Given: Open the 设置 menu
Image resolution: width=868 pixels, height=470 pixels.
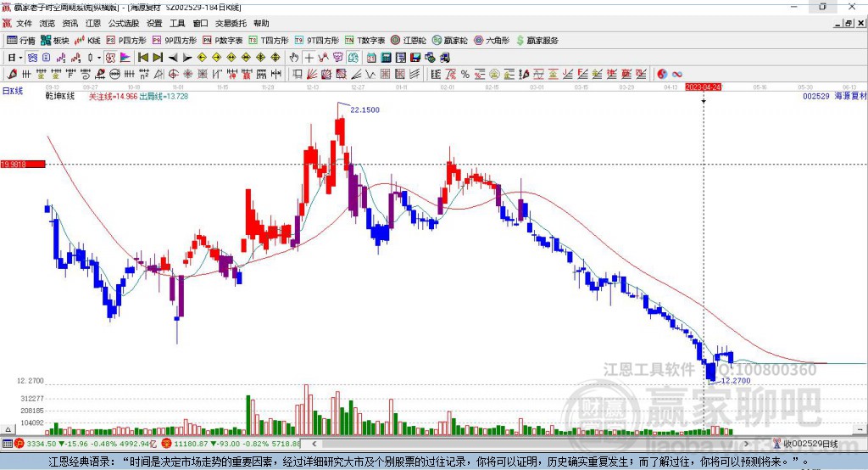Looking at the screenshot, I should coord(154,23).
